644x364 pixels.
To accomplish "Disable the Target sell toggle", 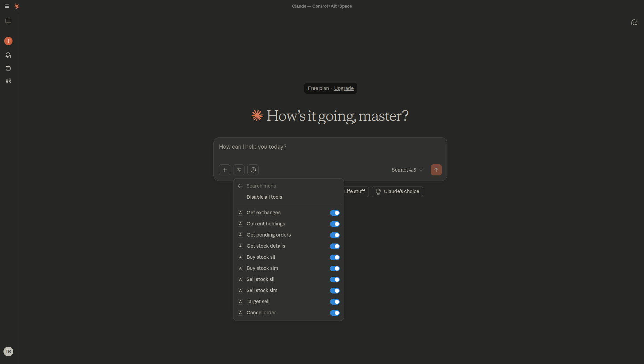I will (x=335, y=302).
